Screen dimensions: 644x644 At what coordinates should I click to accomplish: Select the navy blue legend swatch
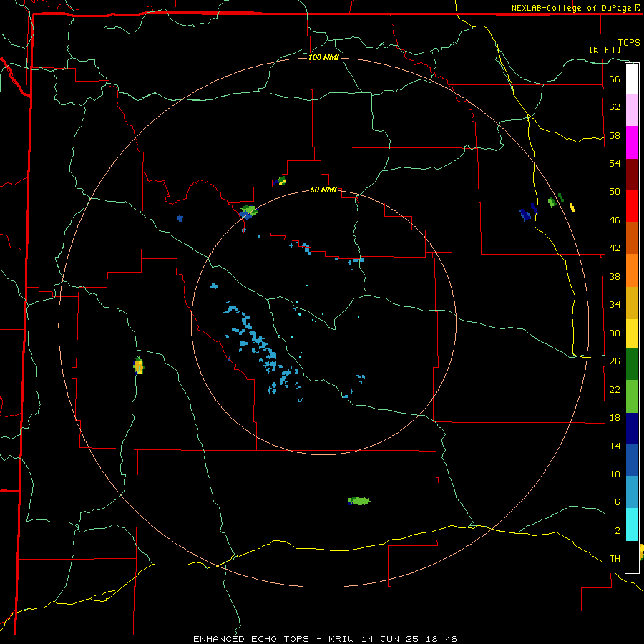632,429
